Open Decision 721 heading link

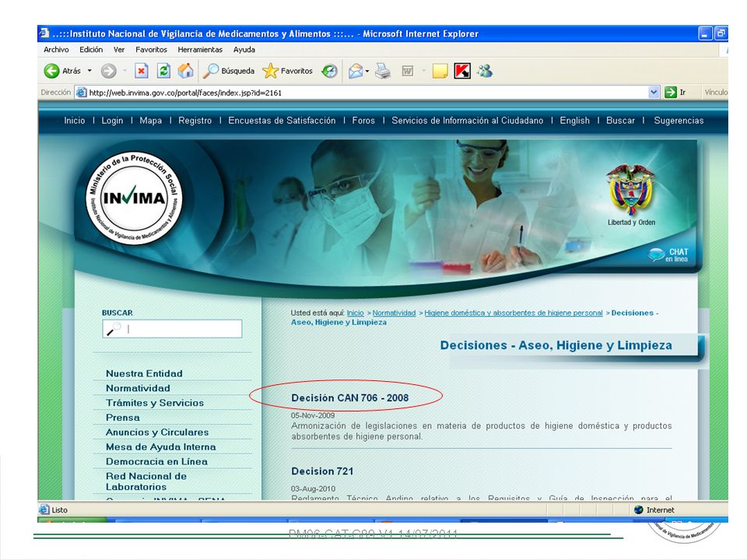(x=322, y=471)
